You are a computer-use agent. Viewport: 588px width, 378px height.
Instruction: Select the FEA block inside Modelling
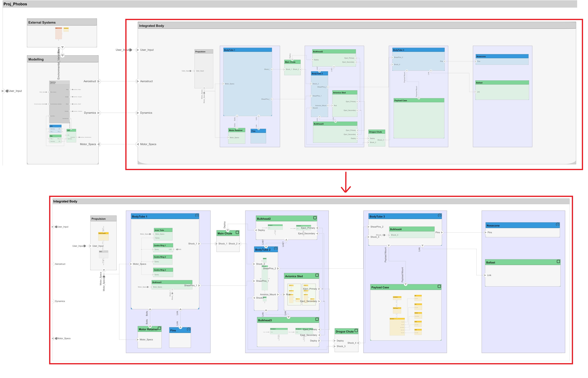click(x=55, y=139)
